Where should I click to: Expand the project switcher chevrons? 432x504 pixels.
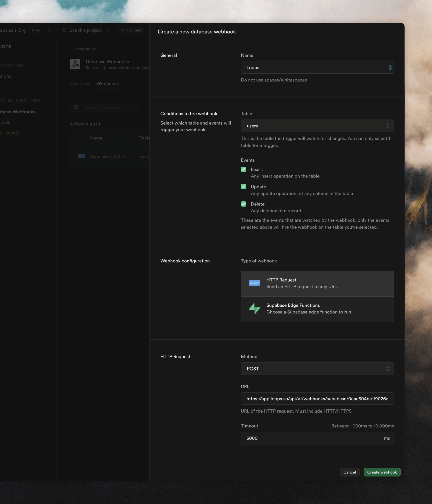(108, 30)
